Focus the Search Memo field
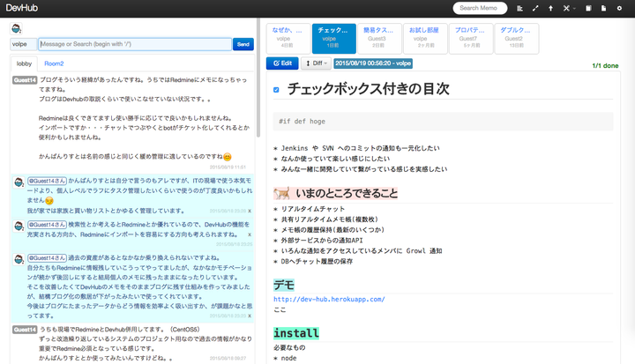The height and width of the screenshot is (364, 635). click(480, 8)
